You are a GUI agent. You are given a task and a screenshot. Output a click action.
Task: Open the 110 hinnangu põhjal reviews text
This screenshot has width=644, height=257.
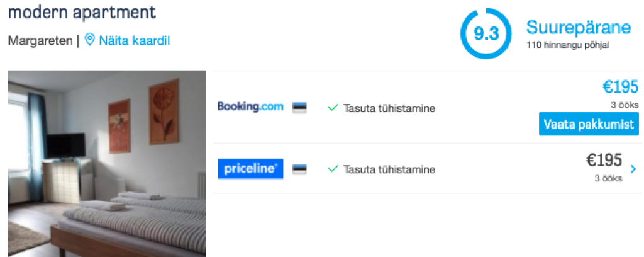tap(568, 45)
